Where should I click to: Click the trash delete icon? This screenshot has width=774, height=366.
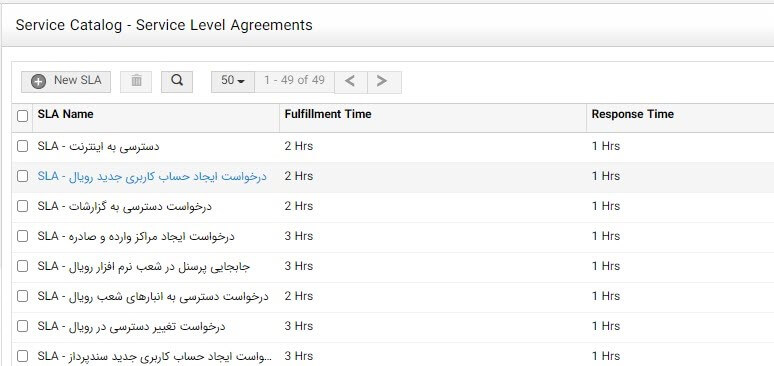coord(136,81)
